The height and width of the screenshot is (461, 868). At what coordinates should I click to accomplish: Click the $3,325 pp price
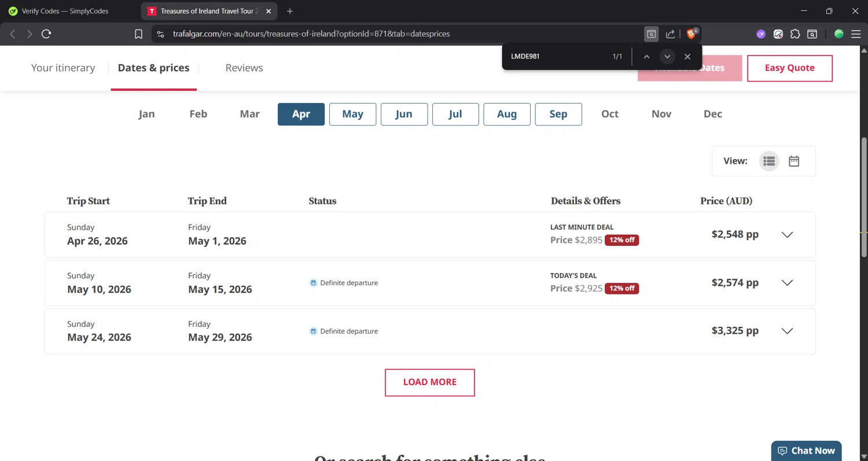point(735,331)
